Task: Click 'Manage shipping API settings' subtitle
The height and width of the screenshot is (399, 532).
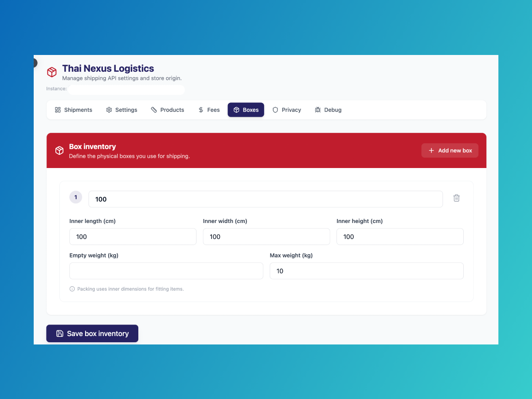Action: pos(122,78)
